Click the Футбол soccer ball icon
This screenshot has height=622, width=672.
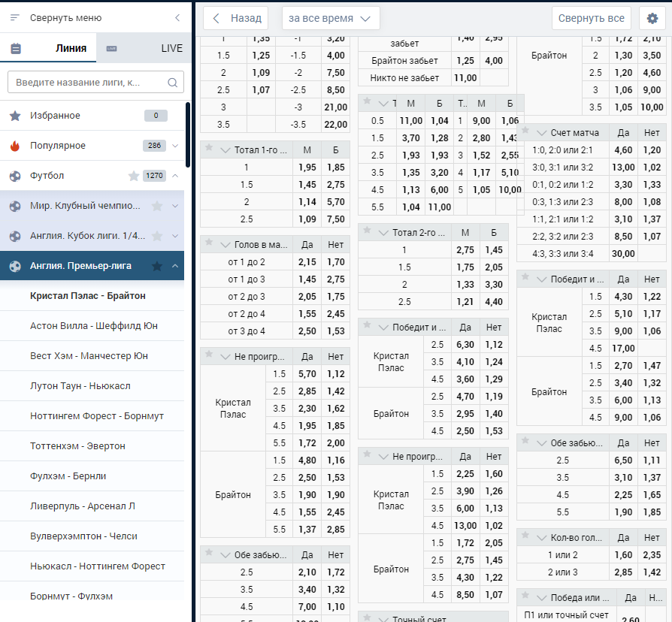tap(15, 176)
